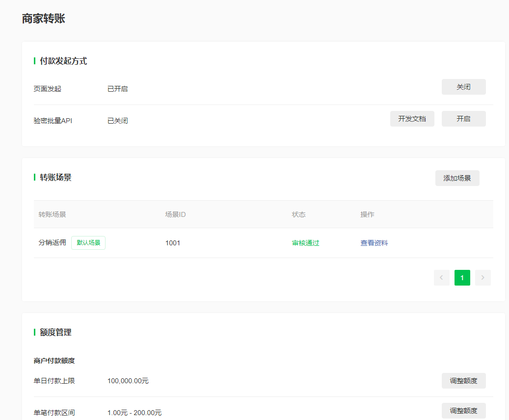Click 商户付款额度 subheading
This screenshot has width=509, height=420.
pos(54,361)
